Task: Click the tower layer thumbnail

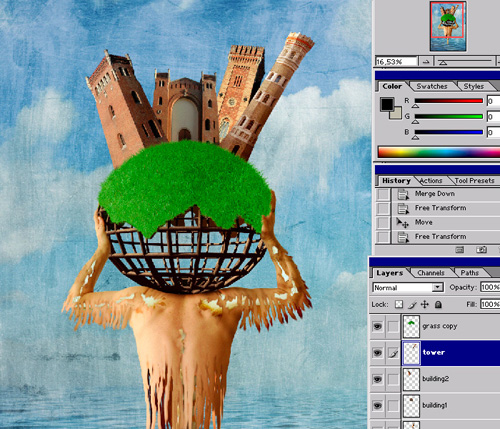Action: tap(411, 353)
